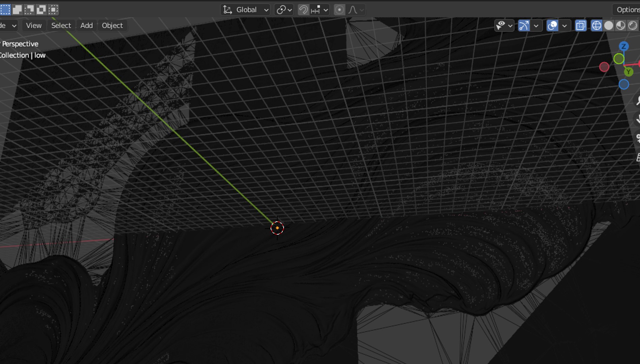Open the object mode selector dropdown
Screen dimensions: 640x364
point(8,25)
